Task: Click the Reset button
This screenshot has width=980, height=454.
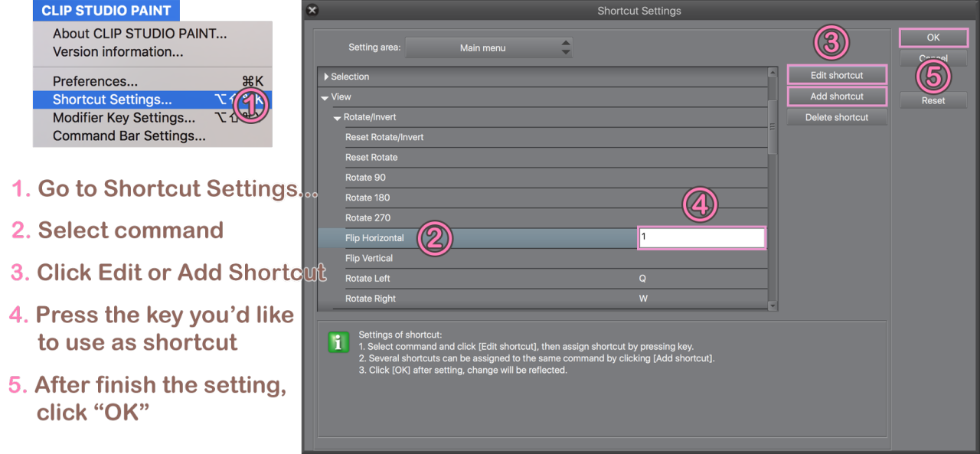Action: click(x=933, y=100)
